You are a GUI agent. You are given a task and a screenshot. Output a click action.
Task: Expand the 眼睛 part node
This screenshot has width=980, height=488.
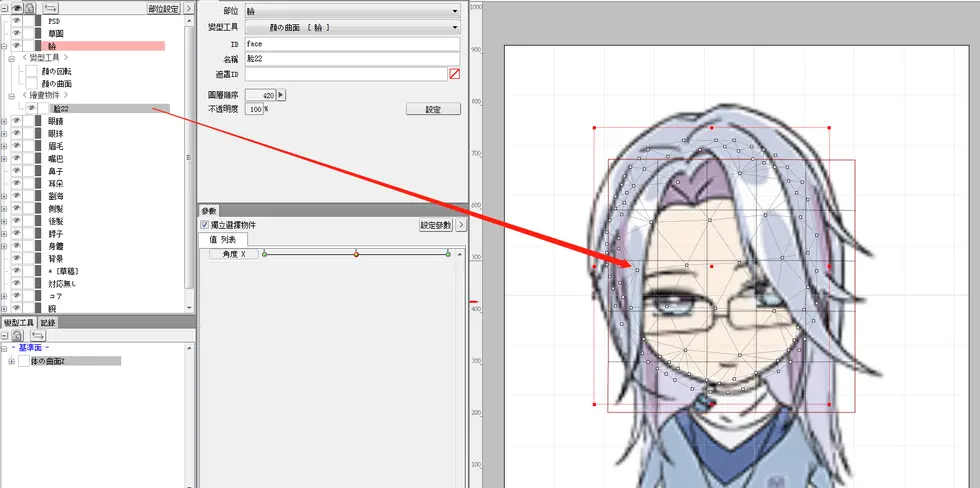click(4, 121)
